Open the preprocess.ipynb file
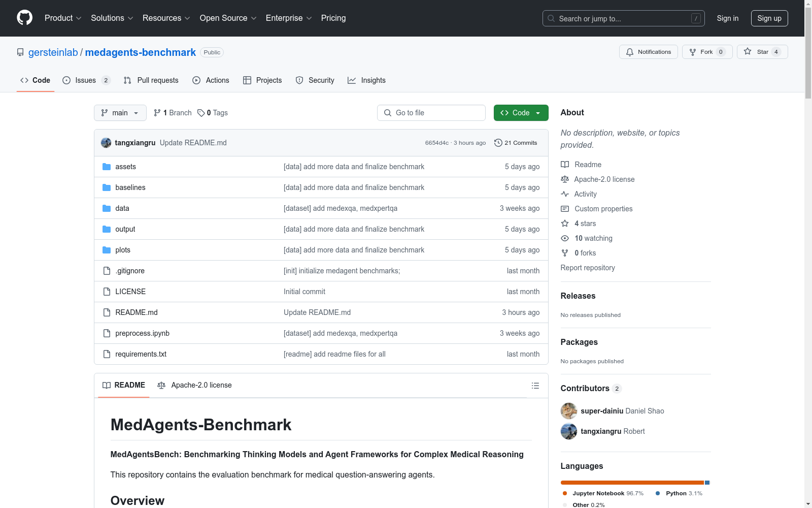The image size is (812, 508). (143, 333)
